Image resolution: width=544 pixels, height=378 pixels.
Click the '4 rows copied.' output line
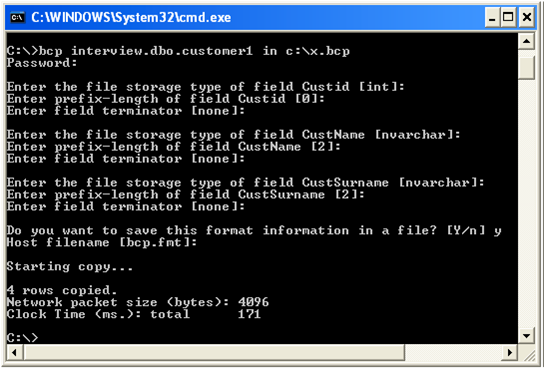click(x=62, y=290)
